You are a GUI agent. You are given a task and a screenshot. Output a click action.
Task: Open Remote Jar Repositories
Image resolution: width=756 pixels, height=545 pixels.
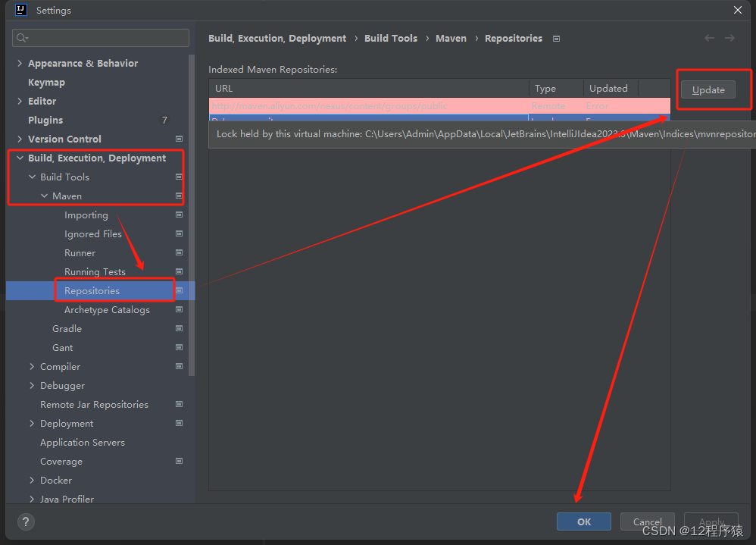click(x=94, y=405)
